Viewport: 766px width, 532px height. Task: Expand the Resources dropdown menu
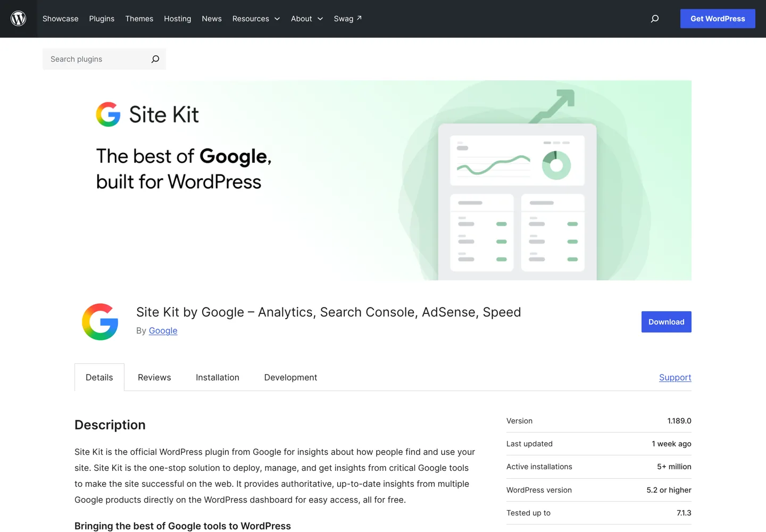coord(256,19)
